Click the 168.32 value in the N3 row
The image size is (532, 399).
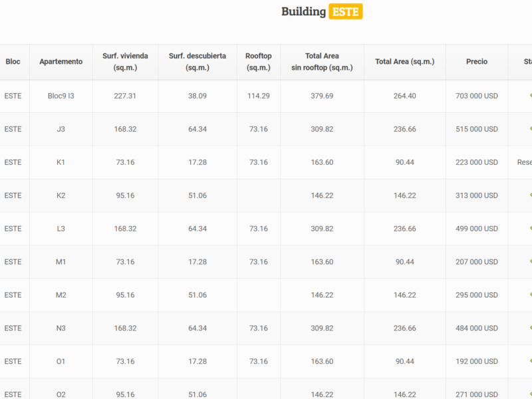[125, 329]
